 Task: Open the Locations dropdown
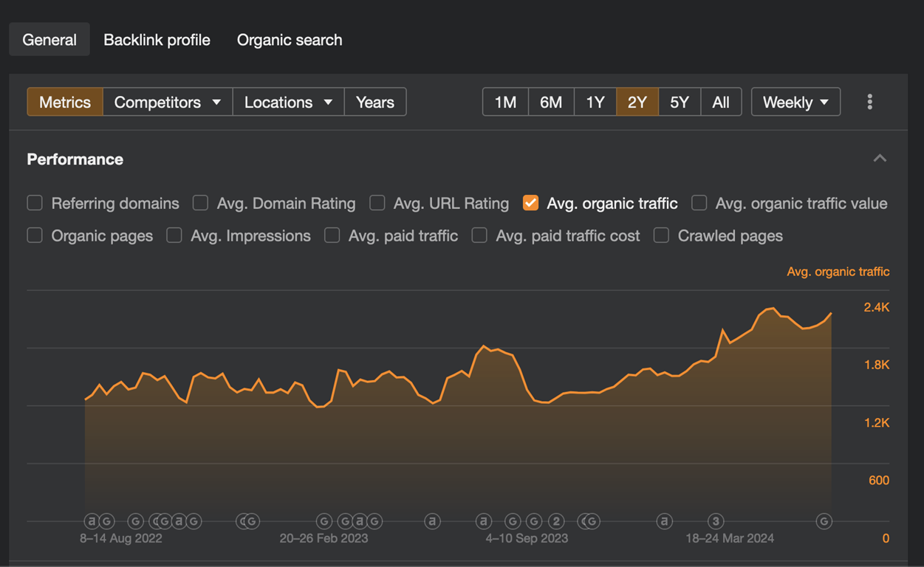coord(288,102)
